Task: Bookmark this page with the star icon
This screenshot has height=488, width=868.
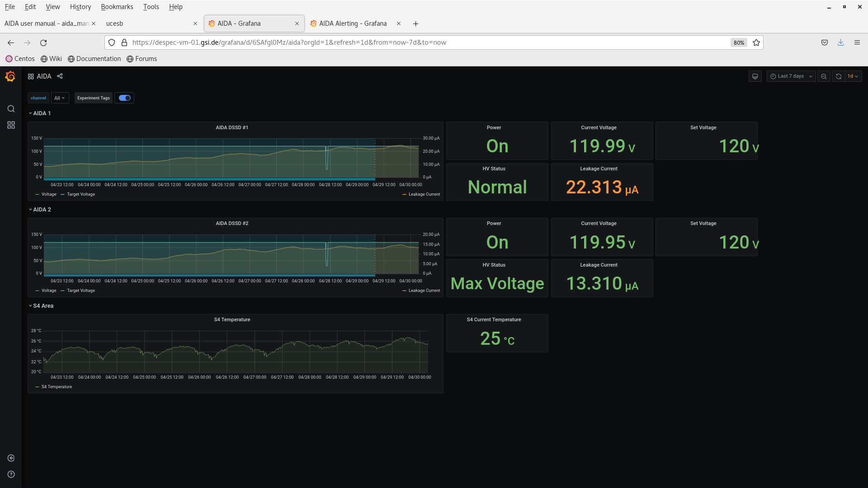Action: [756, 42]
